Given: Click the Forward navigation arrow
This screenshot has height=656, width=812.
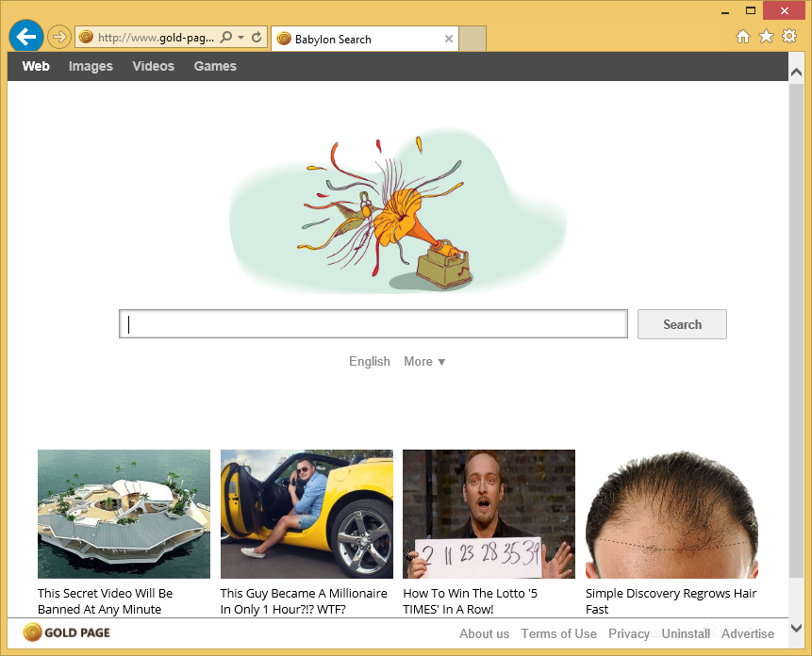Looking at the screenshot, I should [x=59, y=37].
